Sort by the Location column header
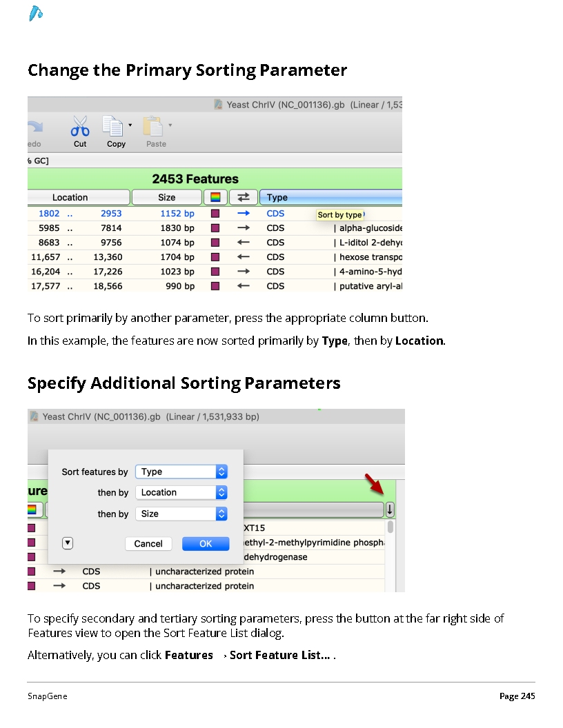 pyautogui.click(x=79, y=197)
